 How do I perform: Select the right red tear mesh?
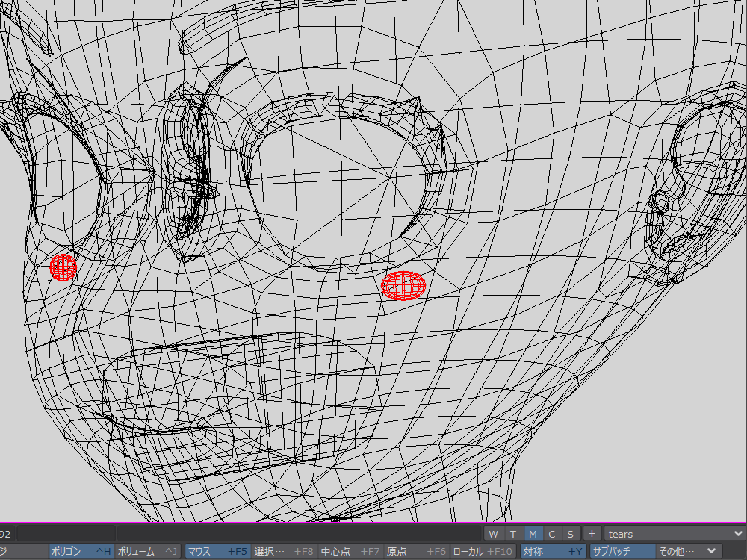coord(403,285)
